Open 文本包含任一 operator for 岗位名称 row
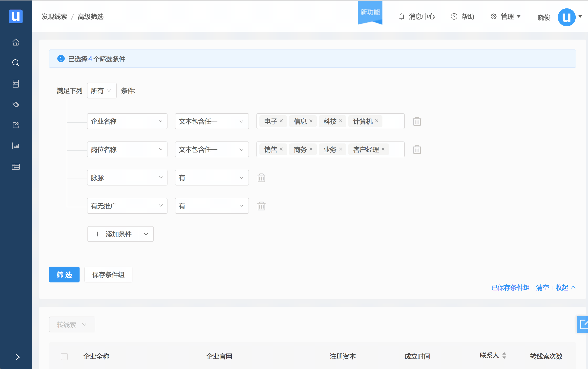The image size is (588, 369). click(x=212, y=149)
